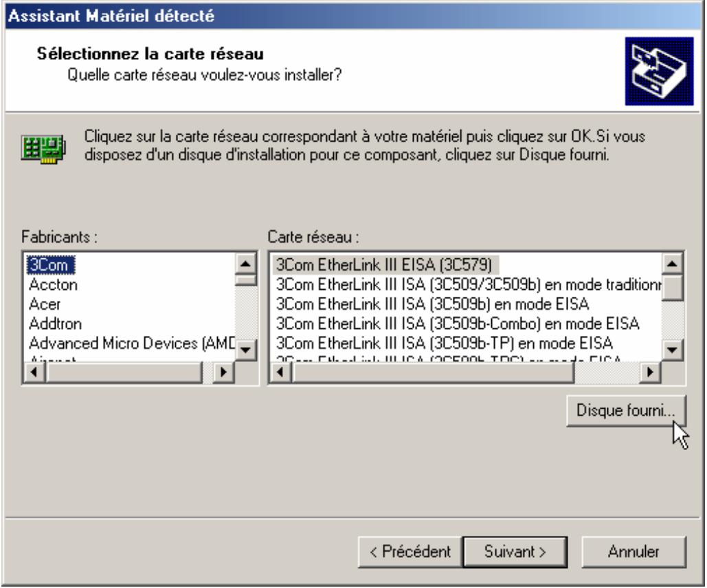Screen dimensions: 707x588
Task: Select EtherLink III ISA (3C509/3C509b) traditional mode
Action: pyautogui.click(x=468, y=284)
